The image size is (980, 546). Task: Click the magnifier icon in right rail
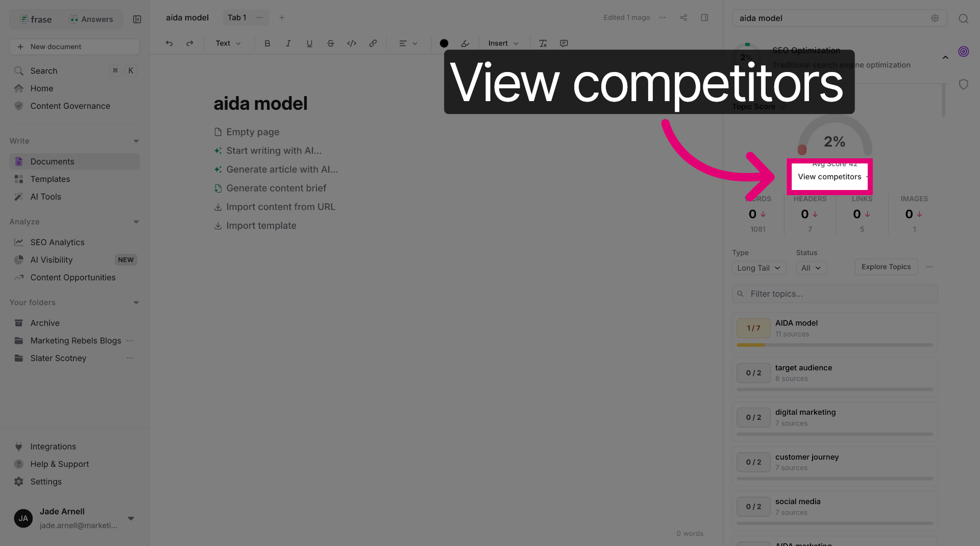click(963, 19)
